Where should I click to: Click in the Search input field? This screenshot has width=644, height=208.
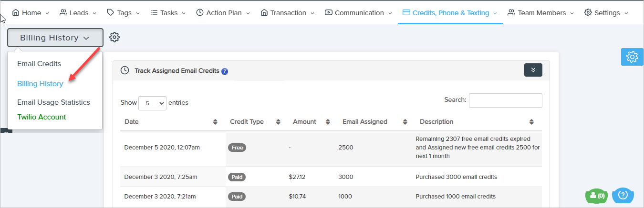pyautogui.click(x=505, y=100)
